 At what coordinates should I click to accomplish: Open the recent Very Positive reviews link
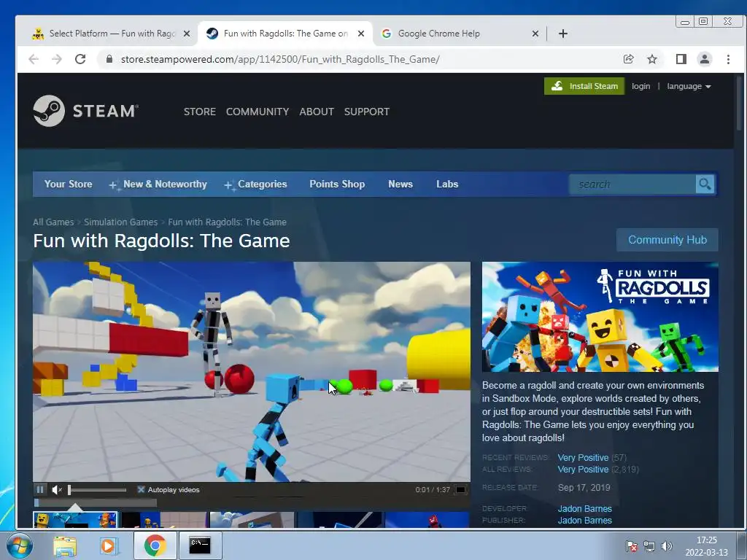click(583, 457)
